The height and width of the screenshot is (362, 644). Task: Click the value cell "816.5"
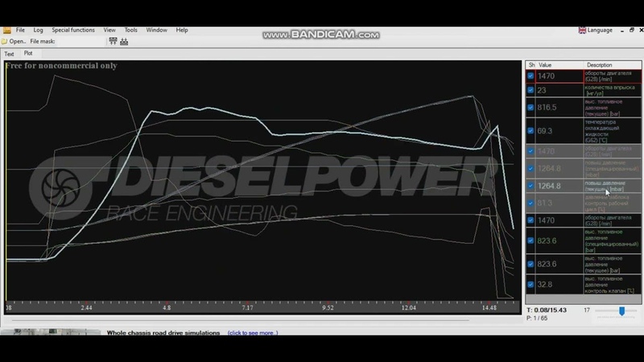click(x=559, y=108)
